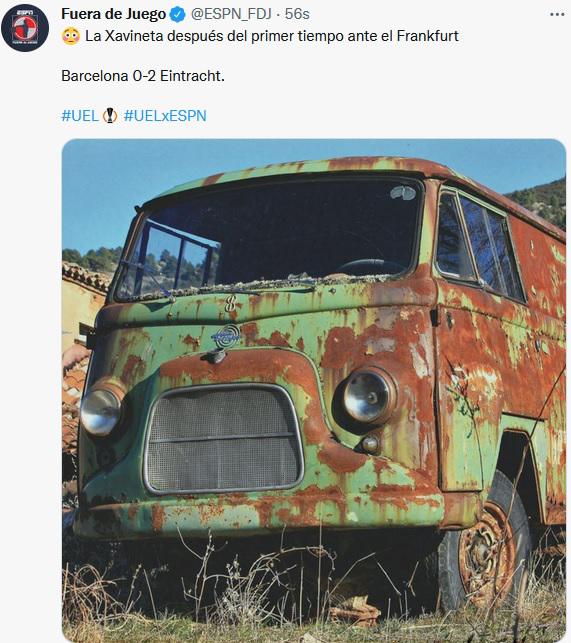Image resolution: width=571 pixels, height=643 pixels.
Task: Click the van's dark windshield
Action: coord(271,238)
